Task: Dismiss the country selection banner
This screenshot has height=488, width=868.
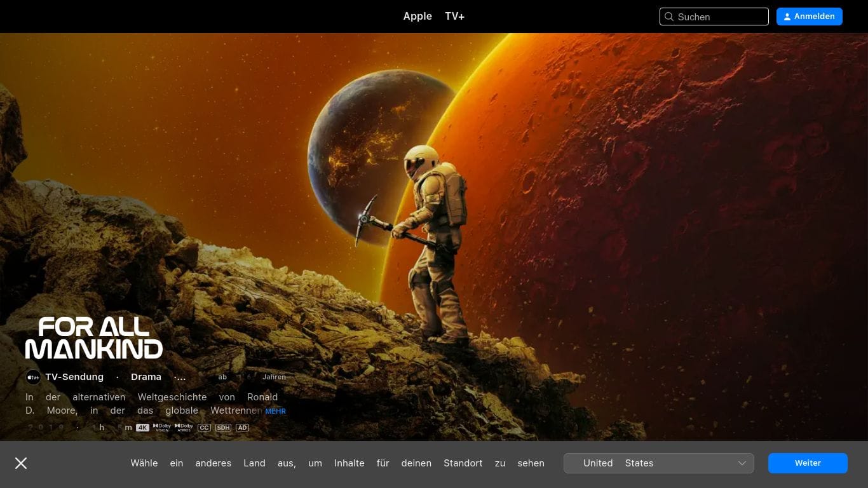Action: click(x=21, y=463)
